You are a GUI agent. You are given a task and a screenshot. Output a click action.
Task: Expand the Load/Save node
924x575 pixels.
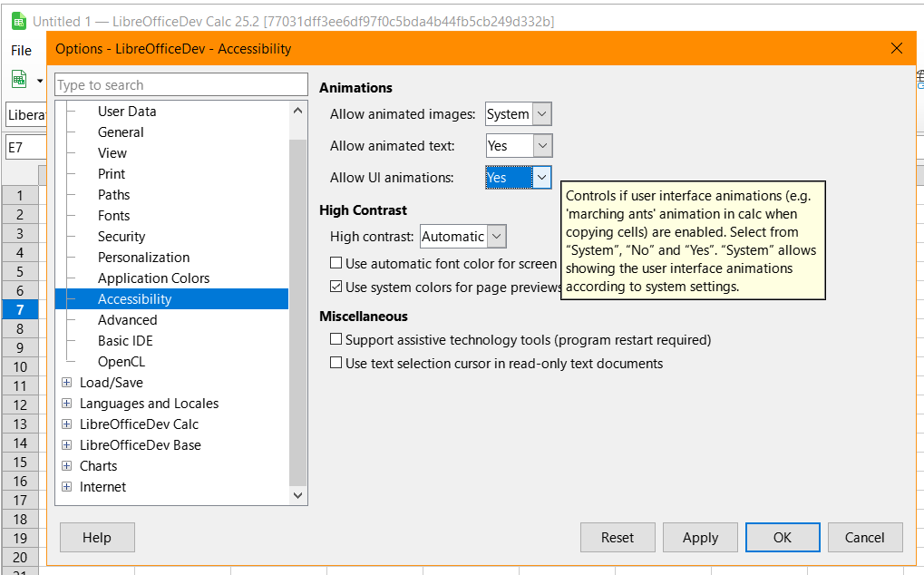click(x=66, y=383)
